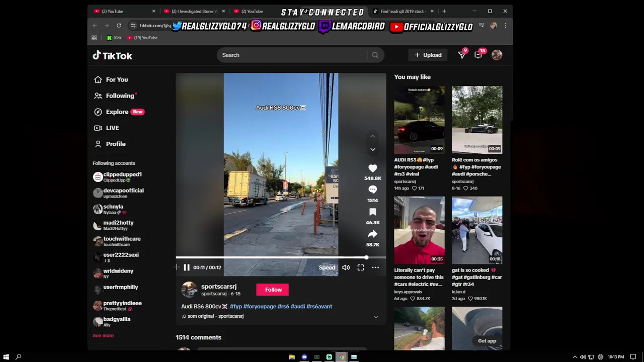Share the video with arrow icon
The height and width of the screenshot is (362, 644).
pyautogui.click(x=372, y=234)
